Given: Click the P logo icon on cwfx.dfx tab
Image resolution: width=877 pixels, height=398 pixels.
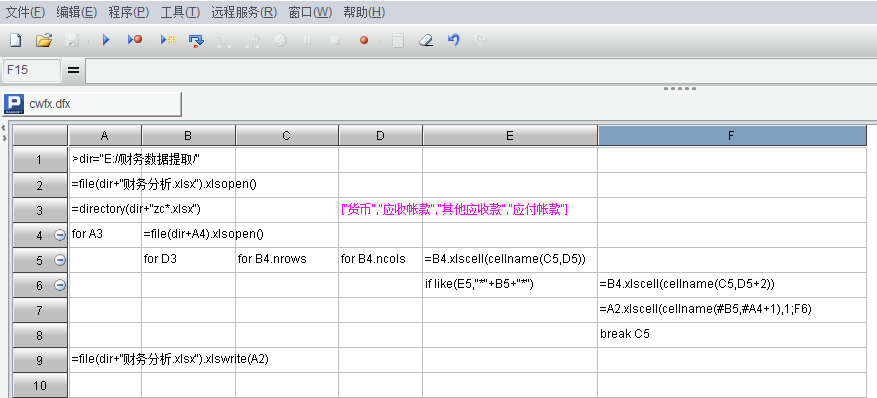Looking at the screenshot, I should 14,104.
